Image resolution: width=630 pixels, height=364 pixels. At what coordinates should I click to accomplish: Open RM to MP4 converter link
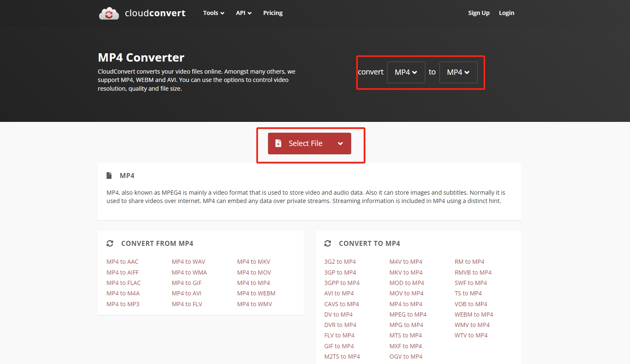[x=469, y=262]
